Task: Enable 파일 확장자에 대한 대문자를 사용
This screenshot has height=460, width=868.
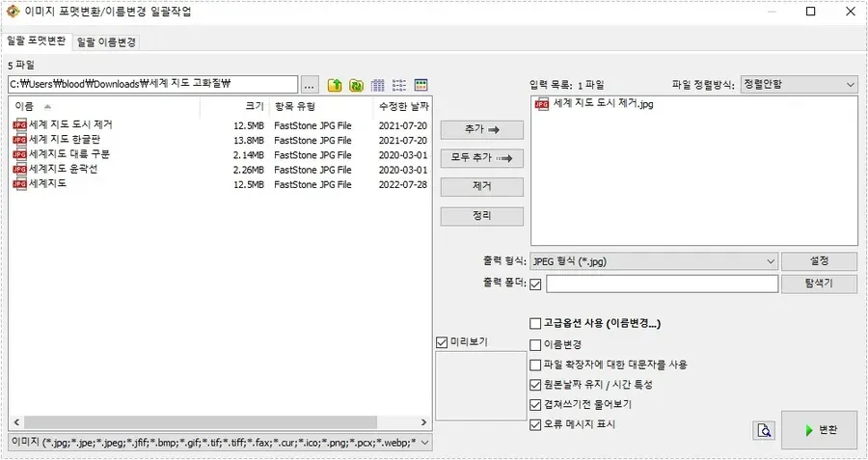Action: 535,365
